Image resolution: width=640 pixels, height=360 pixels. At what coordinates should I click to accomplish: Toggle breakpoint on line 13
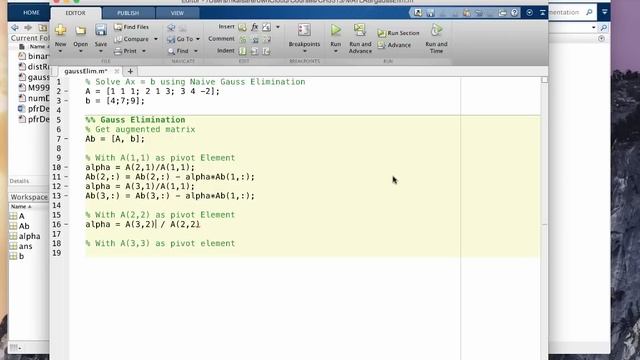[x=66, y=196]
